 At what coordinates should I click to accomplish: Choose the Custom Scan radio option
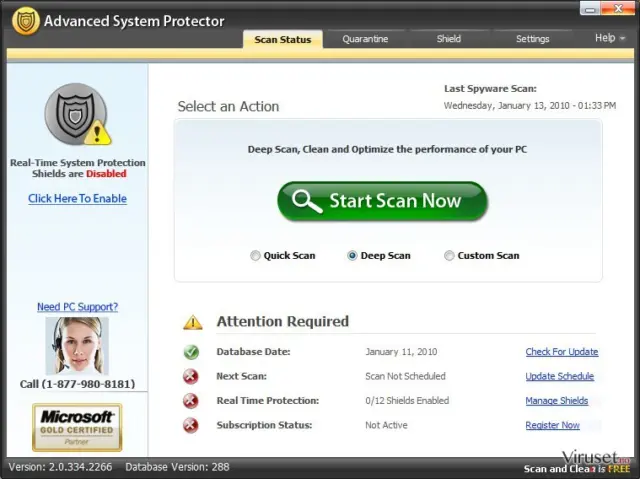(449, 255)
